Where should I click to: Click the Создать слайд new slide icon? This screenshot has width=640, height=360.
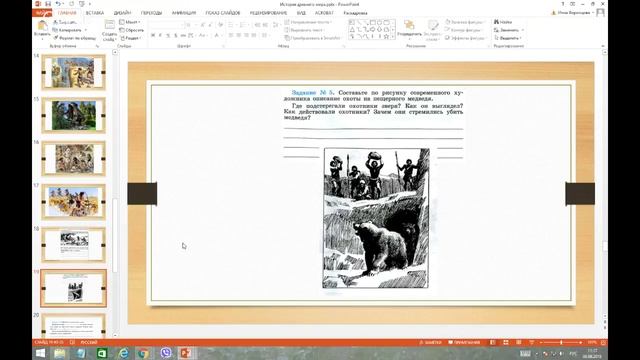pos(109,24)
